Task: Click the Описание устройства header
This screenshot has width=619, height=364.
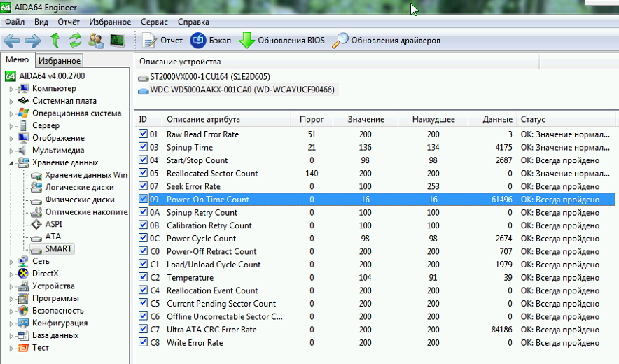Action: (337, 62)
